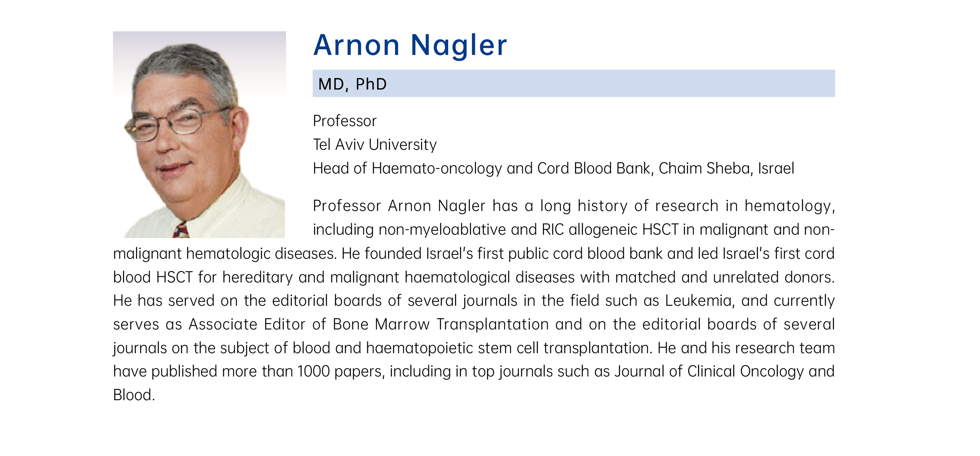The width and height of the screenshot is (980, 456).
Task: Click the necktie in the portrait photo
Action: [x=181, y=230]
